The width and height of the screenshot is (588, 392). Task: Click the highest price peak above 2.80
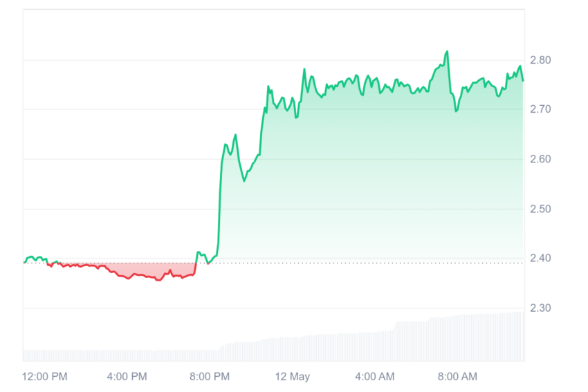pyautogui.click(x=447, y=52)
